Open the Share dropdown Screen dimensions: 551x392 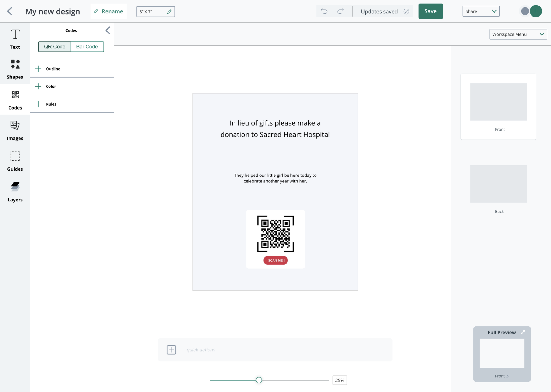click(x=481, y=11)
